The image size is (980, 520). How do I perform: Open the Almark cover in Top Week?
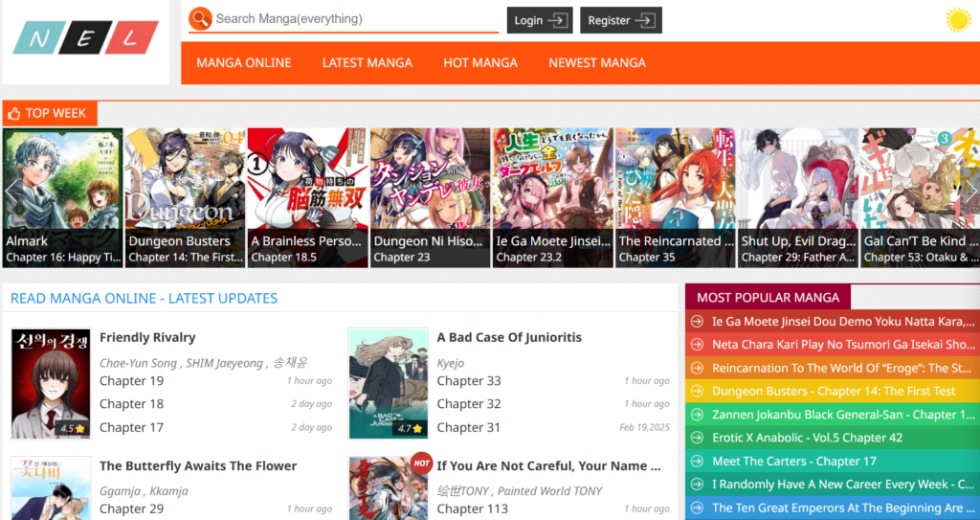[62, 197]
